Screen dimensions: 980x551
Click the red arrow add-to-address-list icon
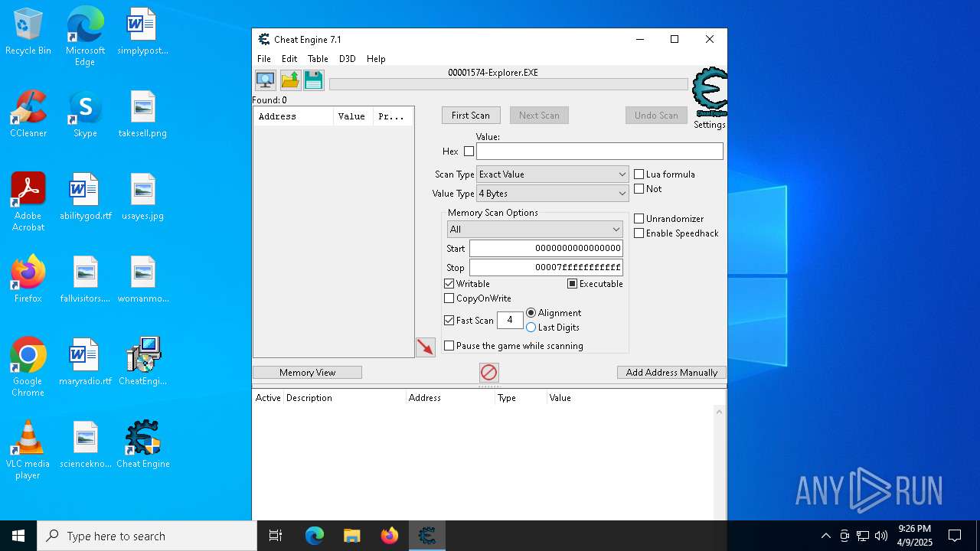point(426,347)
